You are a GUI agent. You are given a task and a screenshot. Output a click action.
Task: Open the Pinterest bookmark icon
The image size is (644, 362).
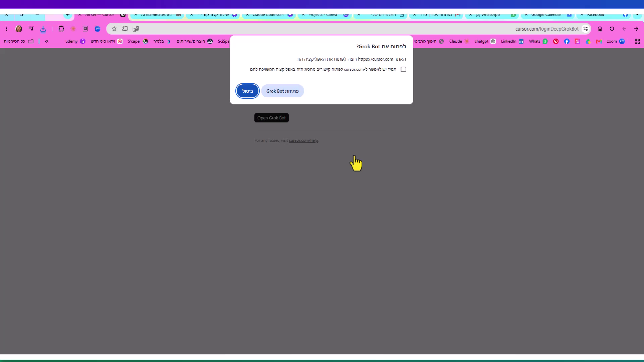[x=556, y=41]
